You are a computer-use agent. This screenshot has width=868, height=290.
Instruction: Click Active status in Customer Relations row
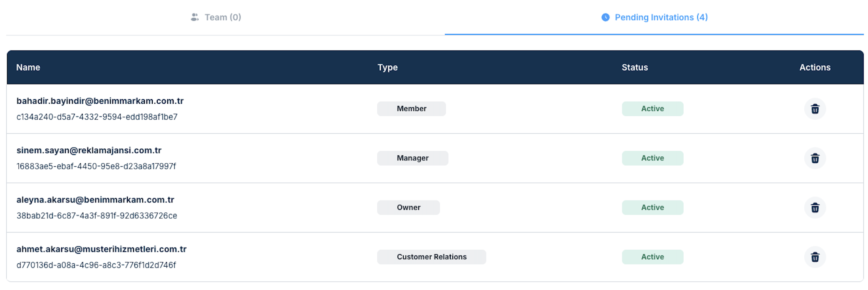pos(652,257)
